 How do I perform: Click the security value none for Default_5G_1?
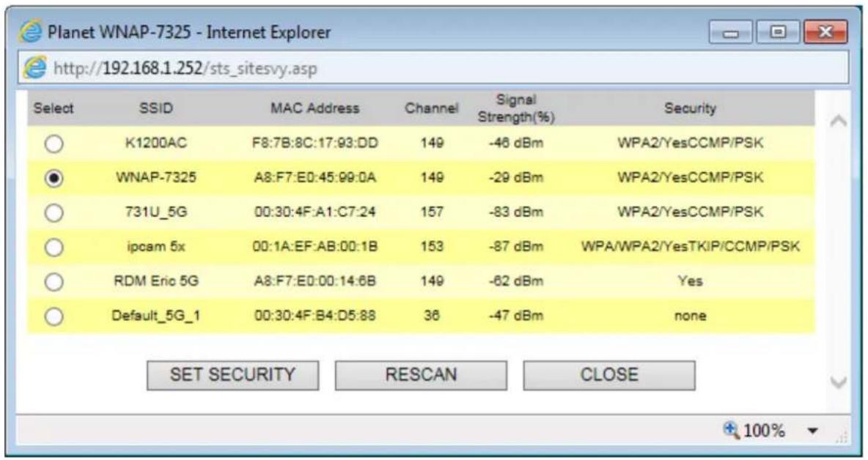[x=690, y=316]
